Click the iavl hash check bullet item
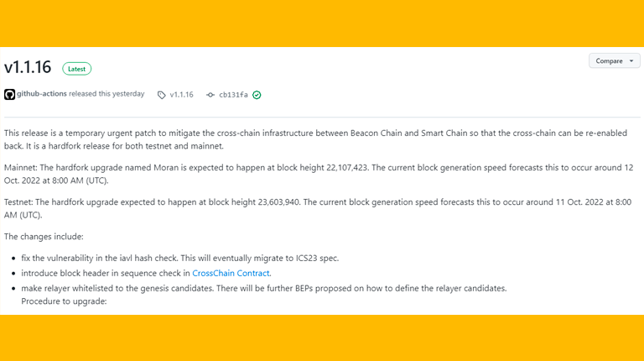Image resolution: width=644 pixels, height=361 pixels. point(180,259)
